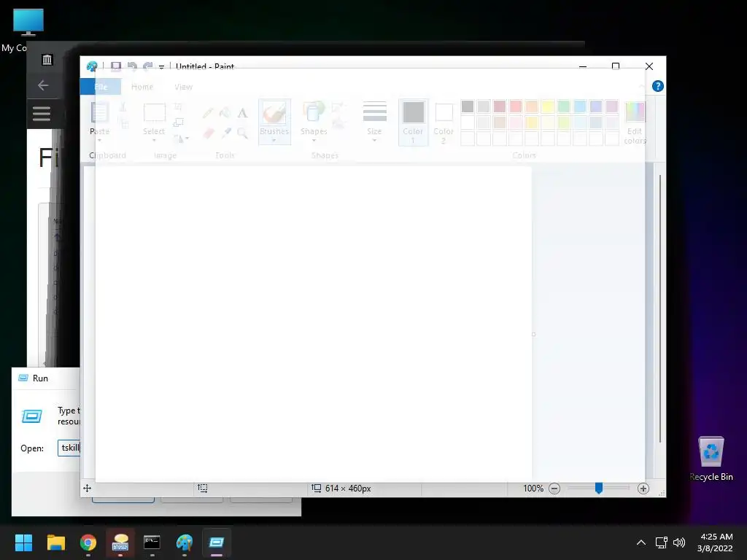Expand the Brushes dropdown arrow

(274, 140)
